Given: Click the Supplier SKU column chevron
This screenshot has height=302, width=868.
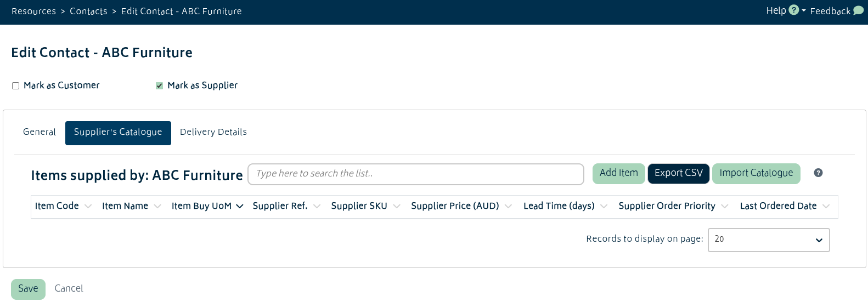Looking at the screenshot, I should point(397,207).
